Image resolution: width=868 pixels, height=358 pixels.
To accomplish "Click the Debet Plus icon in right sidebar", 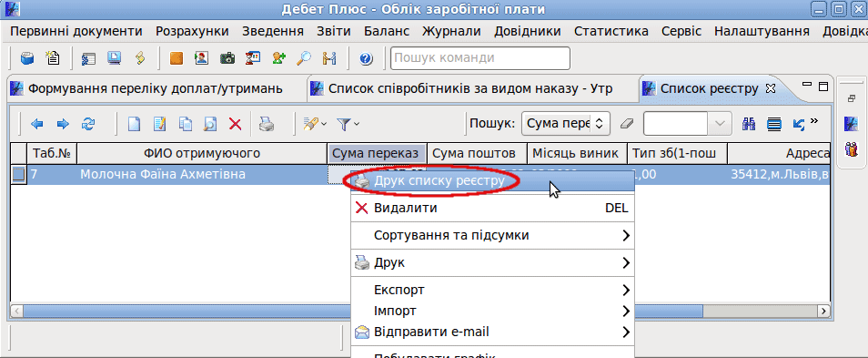I will click(x=851, y=123).
